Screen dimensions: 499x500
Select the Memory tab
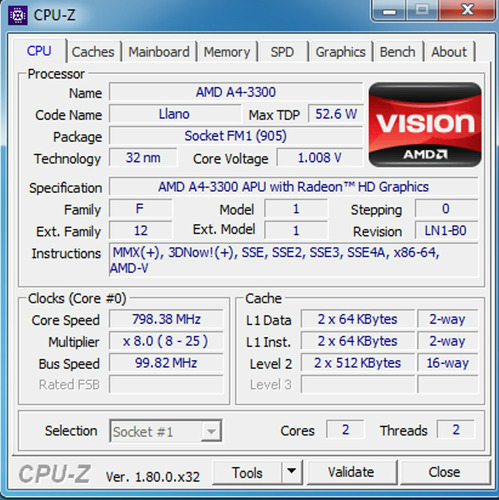click(x=227, y=52)
